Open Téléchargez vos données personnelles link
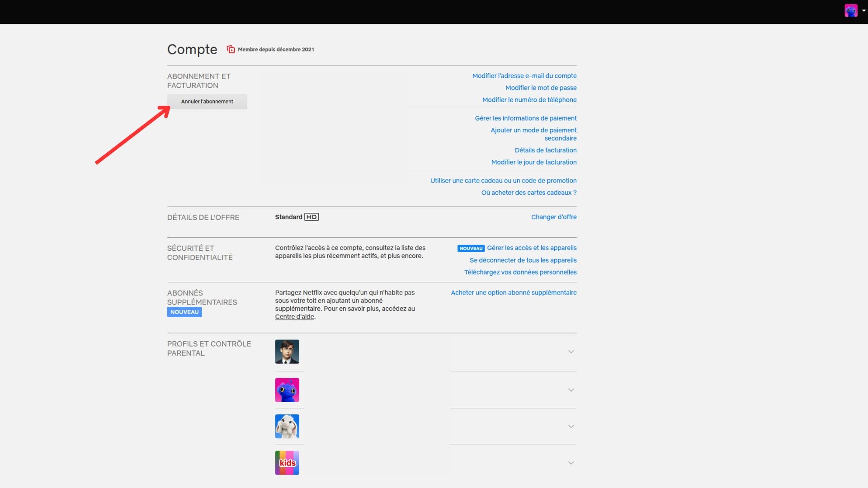Screen dimensions: 868x488 tap(520, 272)
